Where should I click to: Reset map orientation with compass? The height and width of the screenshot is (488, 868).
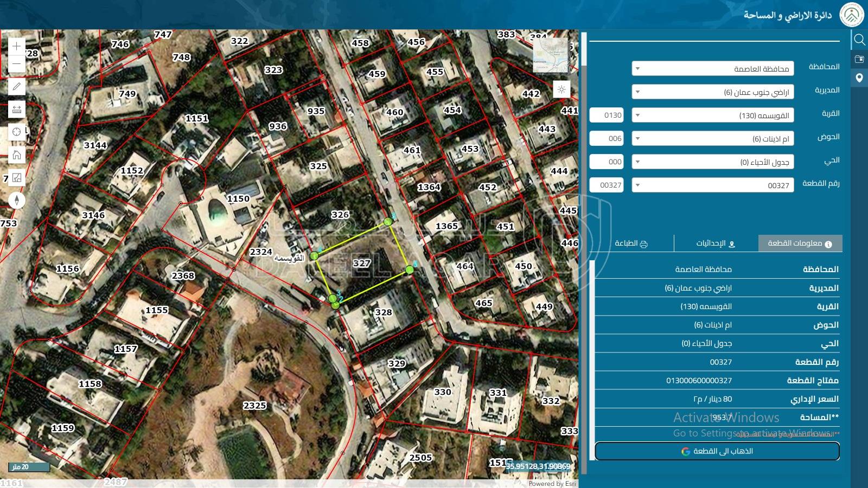click(x=16, y=200)
